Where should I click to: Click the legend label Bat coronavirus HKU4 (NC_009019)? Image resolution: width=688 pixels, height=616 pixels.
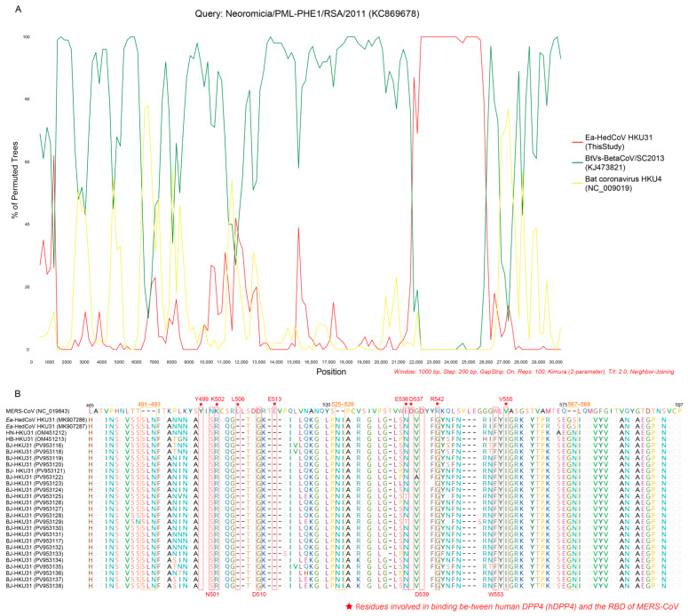coord(623,184)
